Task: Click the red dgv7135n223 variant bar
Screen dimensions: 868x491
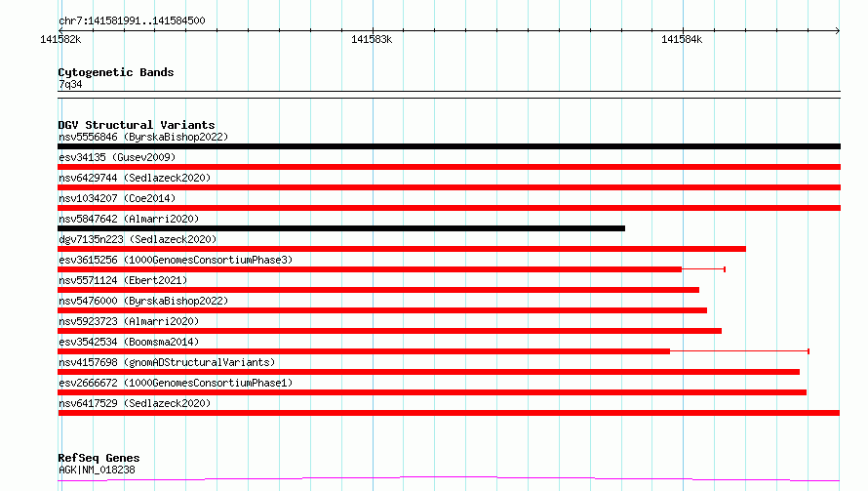Action: (x=402, y=249)
